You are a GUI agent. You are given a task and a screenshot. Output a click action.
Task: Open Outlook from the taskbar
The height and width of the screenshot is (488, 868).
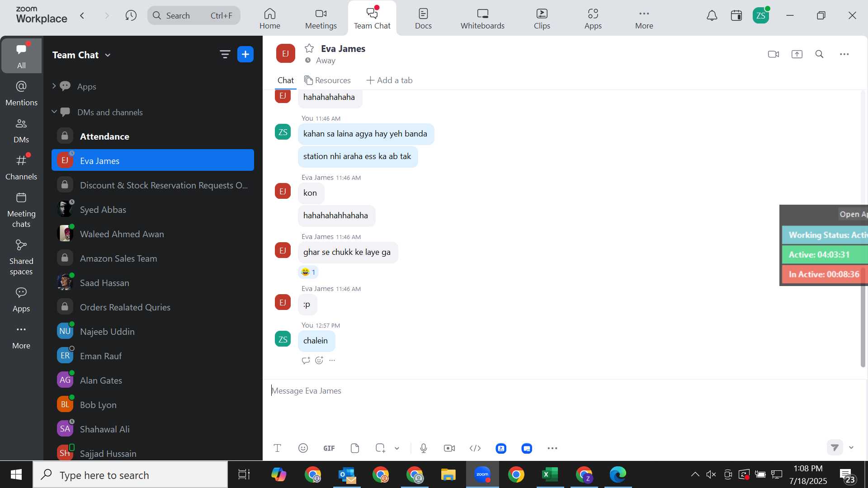click(347, 474)
